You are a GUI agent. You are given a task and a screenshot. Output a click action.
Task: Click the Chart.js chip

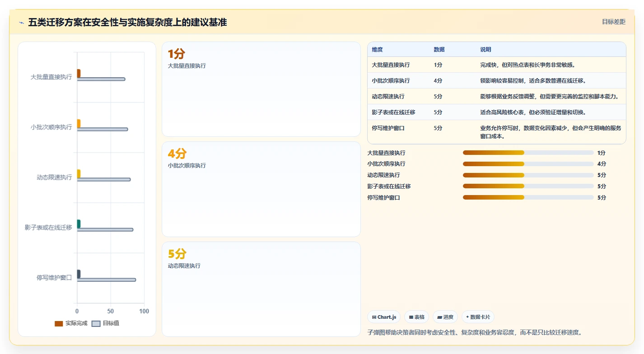coord(384,317)
